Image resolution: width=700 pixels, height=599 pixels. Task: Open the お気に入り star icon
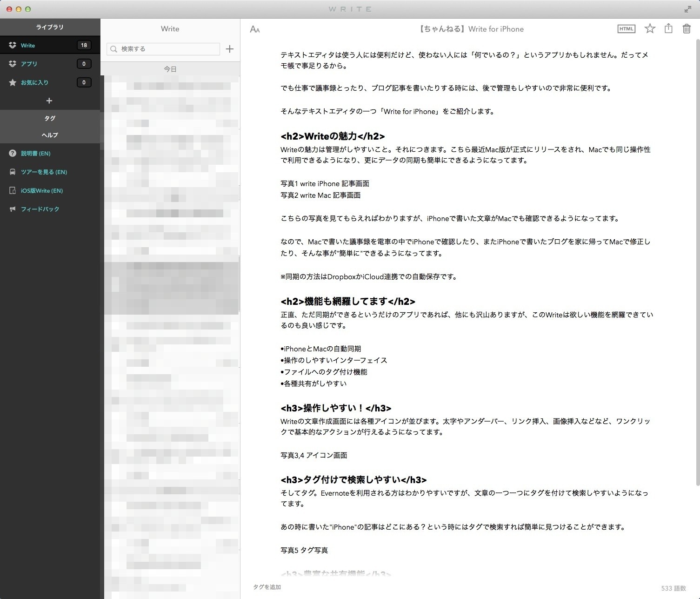[x=13, y=82]
